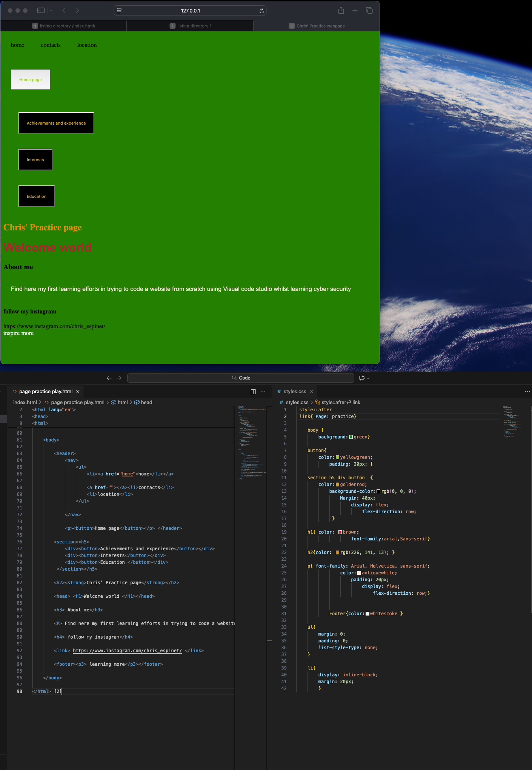Viewport: 532px width, 770px height.
Task: Click the Safari back arrow
Action: point(64,11)
